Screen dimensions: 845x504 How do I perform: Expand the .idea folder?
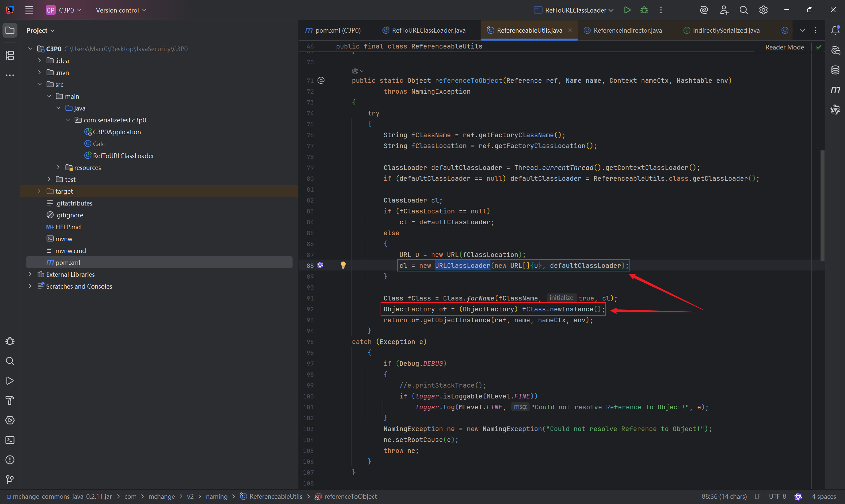(39, 60)
